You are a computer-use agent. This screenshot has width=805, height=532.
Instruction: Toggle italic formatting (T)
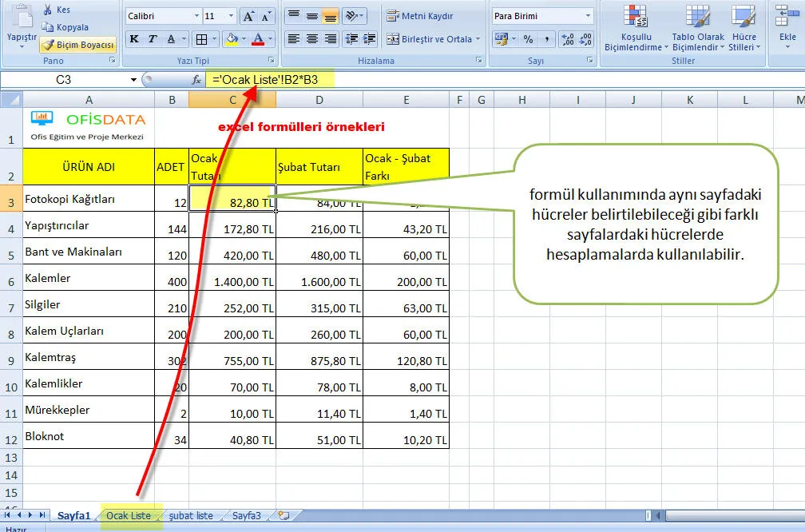click(x=152, y=39)
